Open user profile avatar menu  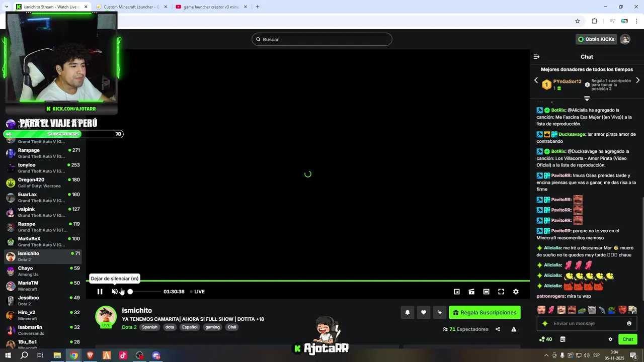[x=625, y=39]
